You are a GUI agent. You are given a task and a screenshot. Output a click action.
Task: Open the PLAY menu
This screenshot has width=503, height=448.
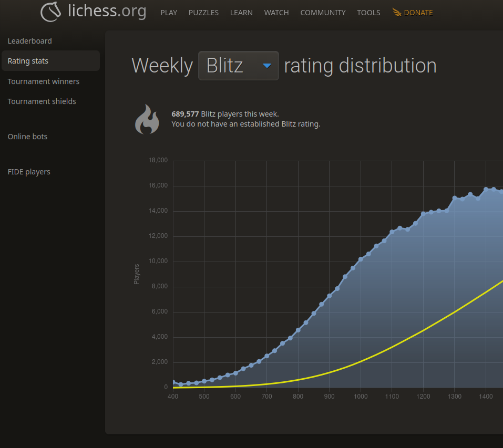pyautogui.click(x=169, y=13)
